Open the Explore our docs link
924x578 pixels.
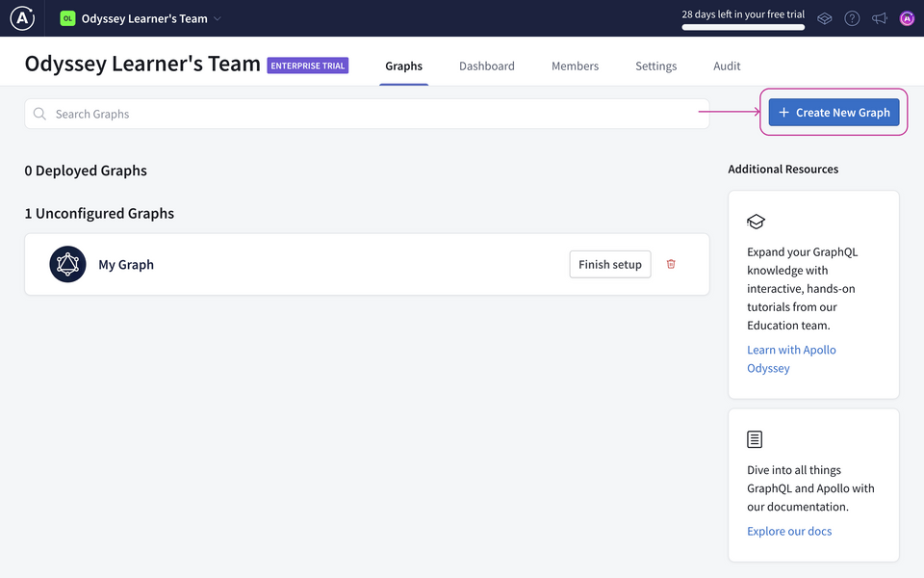[789, 531]
